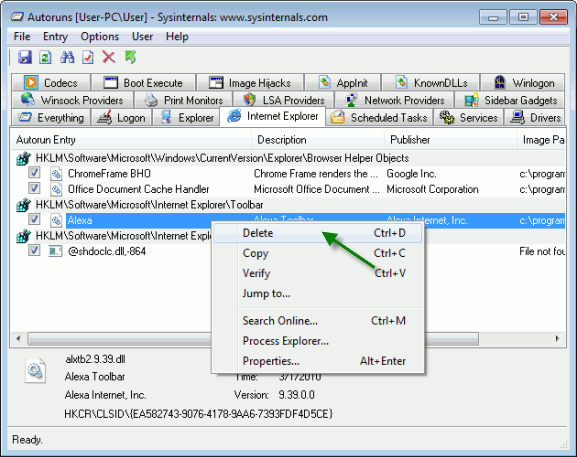
Task: Click Version 9.39.0.0 in details pane
Action: tap(274, 395)
